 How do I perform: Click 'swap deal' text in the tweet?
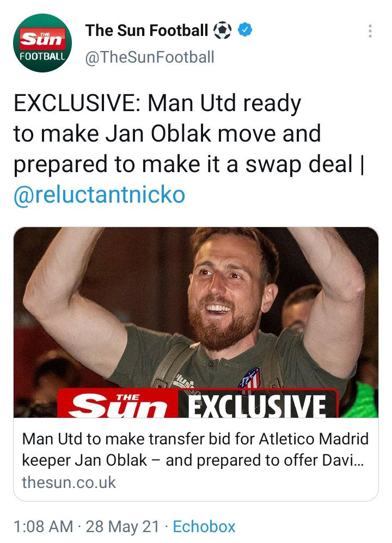pos(299,164)
